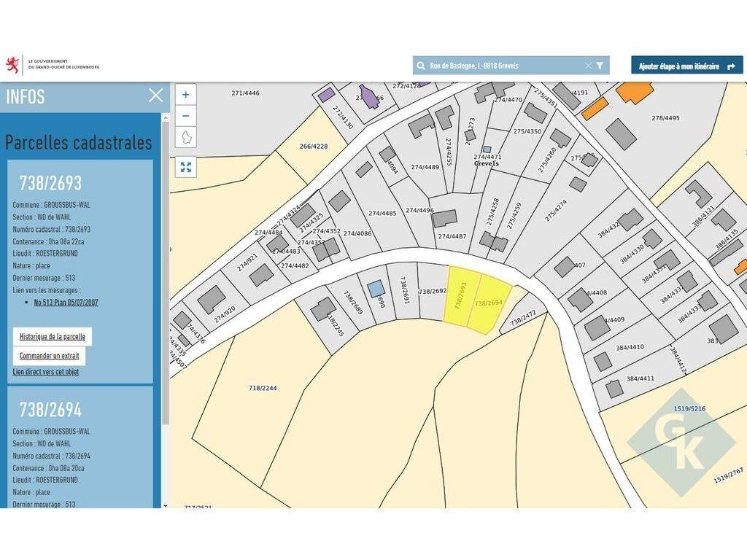Clear the address search field

(x=588, y=66)
